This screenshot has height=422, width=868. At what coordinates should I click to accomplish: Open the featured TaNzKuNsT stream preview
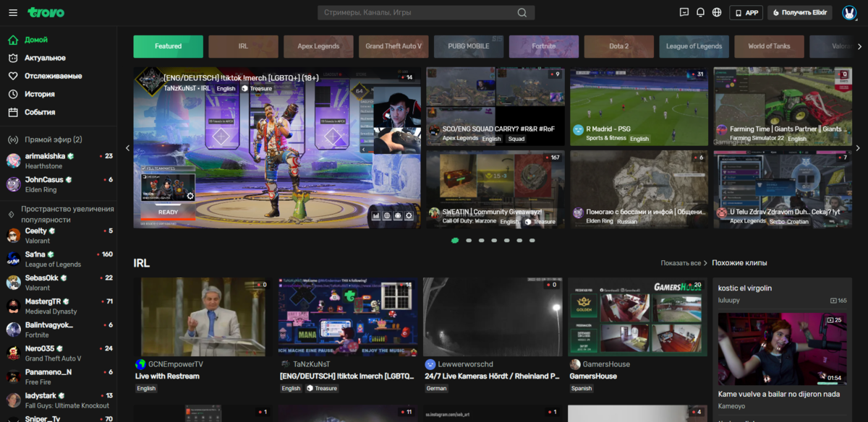click(277, 148)
